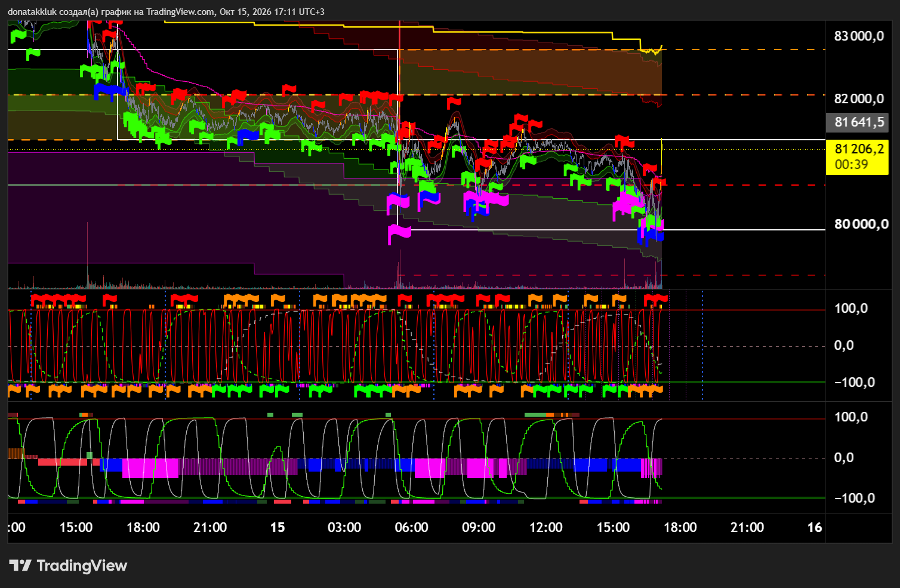This screenshot has height=588, width=900.
Task: Click the 06:00 time axis label
Action: pyautogui.click(x=412, y=527)
